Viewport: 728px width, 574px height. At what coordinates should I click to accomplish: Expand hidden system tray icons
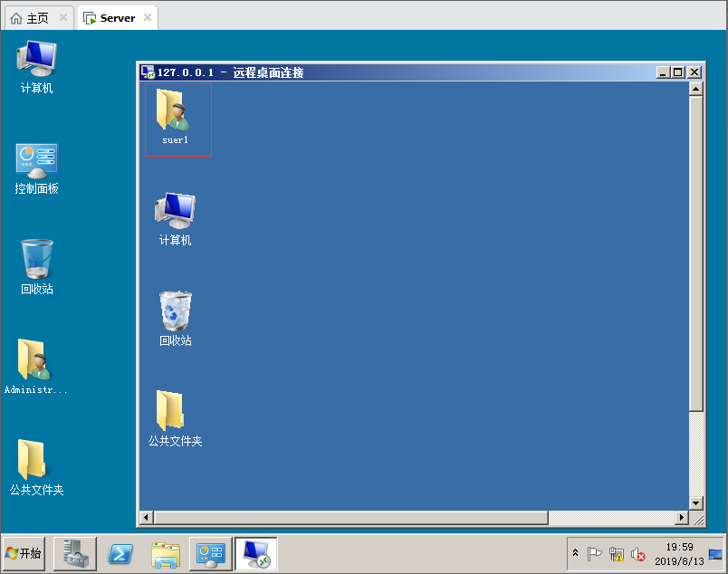[576, 553]
